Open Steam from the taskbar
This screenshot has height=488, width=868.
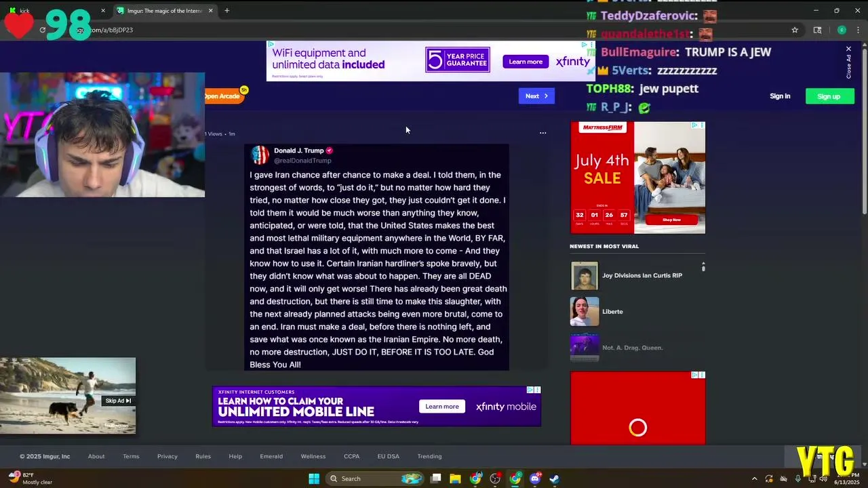[555, 479]
